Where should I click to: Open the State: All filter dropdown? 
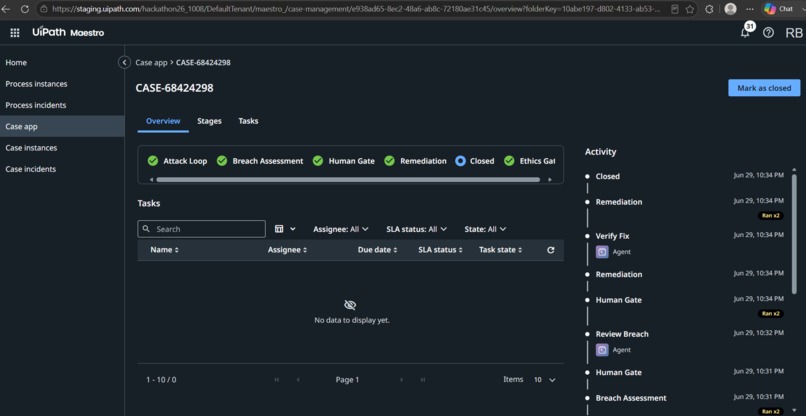point(485,229)
